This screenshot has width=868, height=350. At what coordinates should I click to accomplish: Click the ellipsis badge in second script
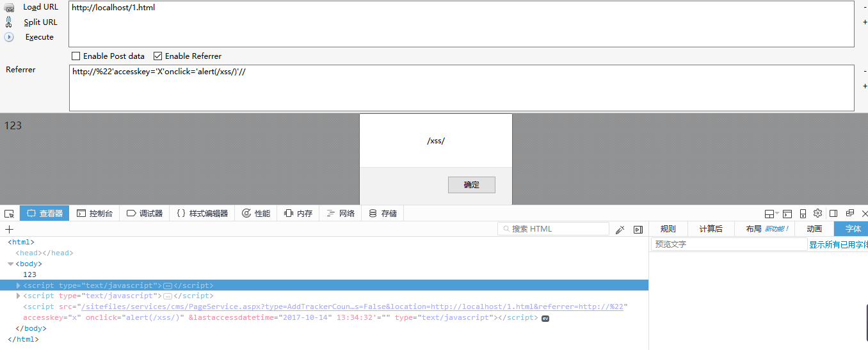pyautogui.click(x=168, y=296)
